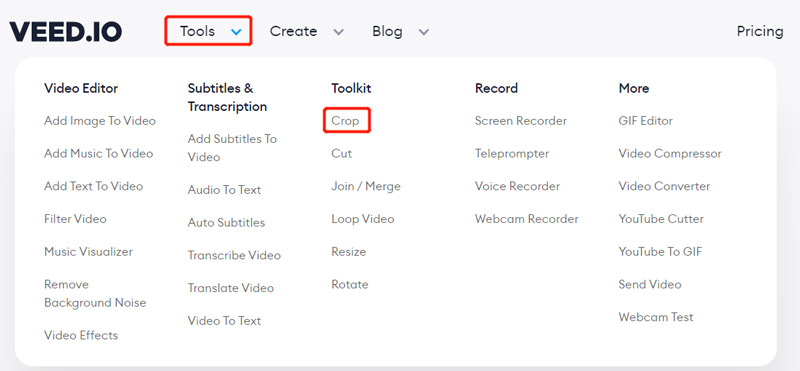Open the Resize tool
Viewport: 800px width, 371px height.
pos(348,252)
